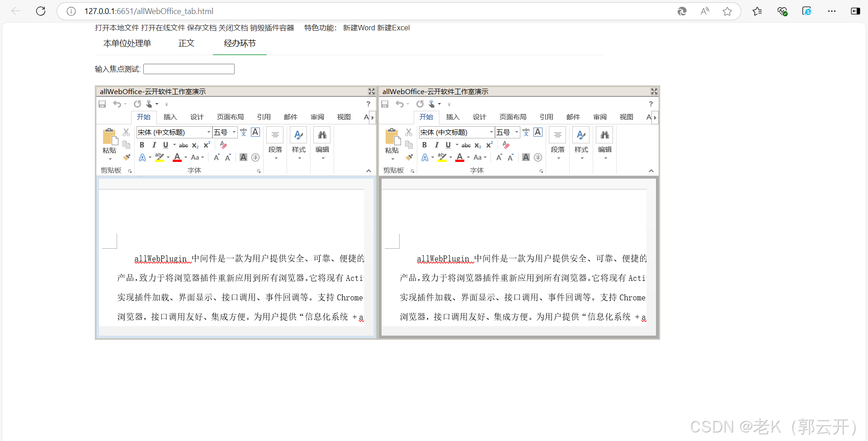Open the Find (编辑 binoculars) icon in right document
868x441 pixels.
pos(604,134)
